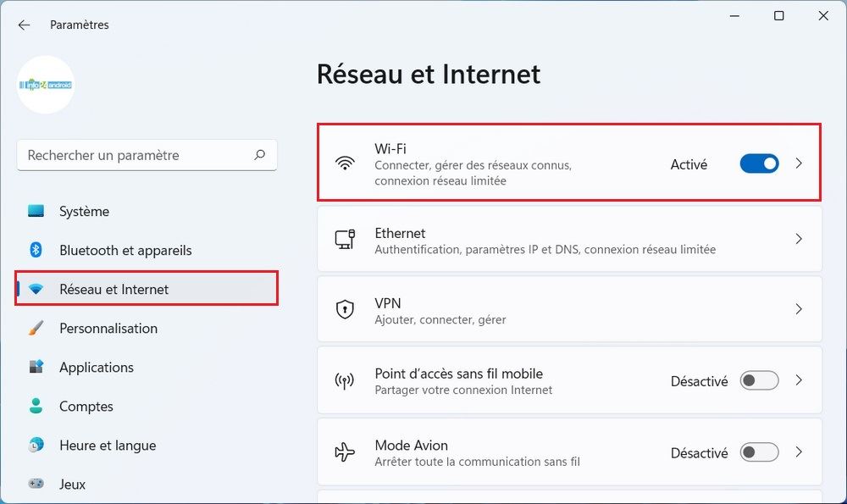Screen dimensions: 847x504
Task: Click the Système sidebar icon
Action: pyautogui.click(x=37, y=211)
